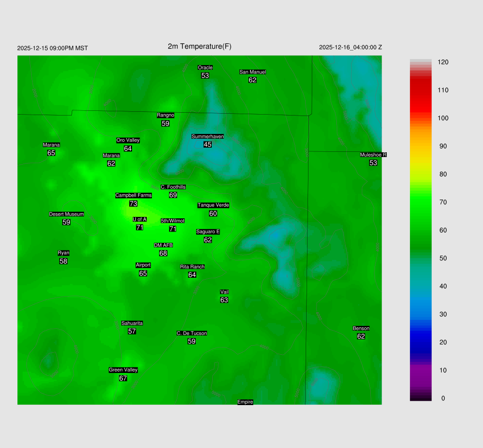Screen dimensions: 483x448
Task: Click the MST local timestamp text
Action: click(x=52, y=48)
